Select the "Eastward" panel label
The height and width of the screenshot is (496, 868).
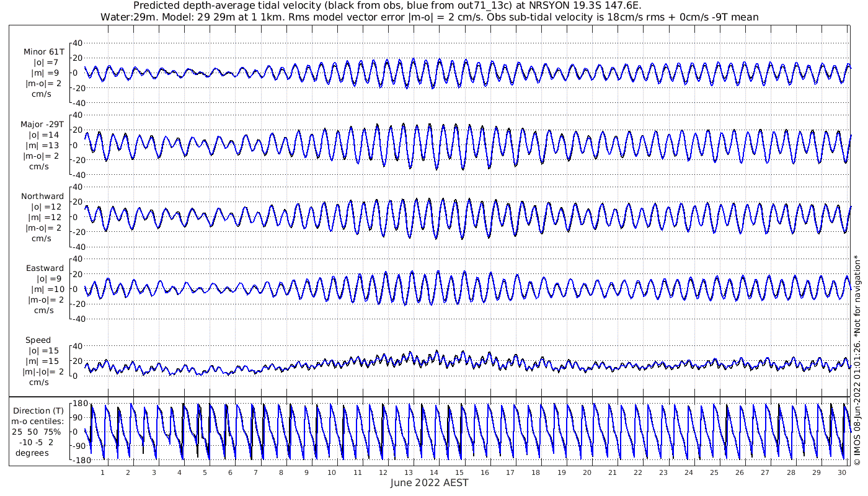click(45, 268)
